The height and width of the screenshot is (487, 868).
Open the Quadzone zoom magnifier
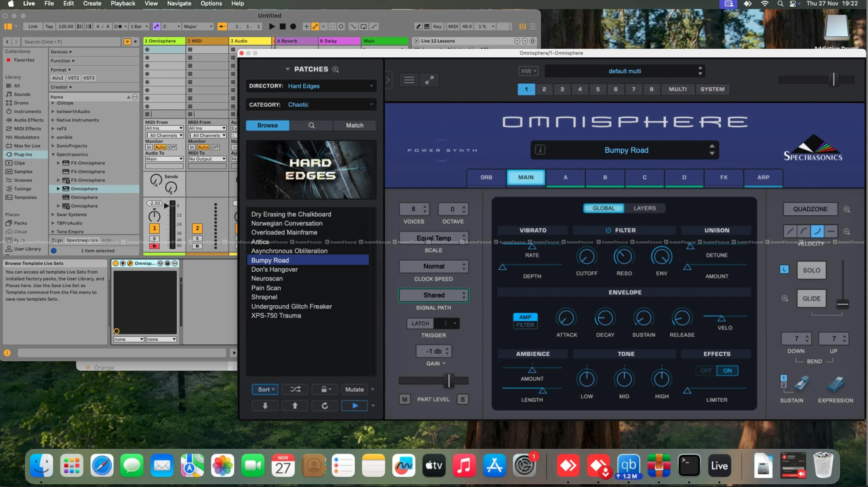point(847,209)
